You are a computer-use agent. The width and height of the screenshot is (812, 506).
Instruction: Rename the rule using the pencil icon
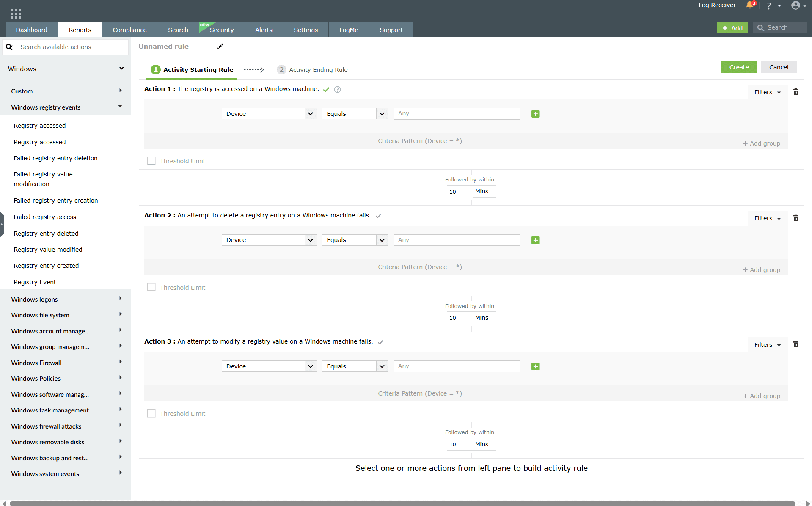(x=220, y=46)
